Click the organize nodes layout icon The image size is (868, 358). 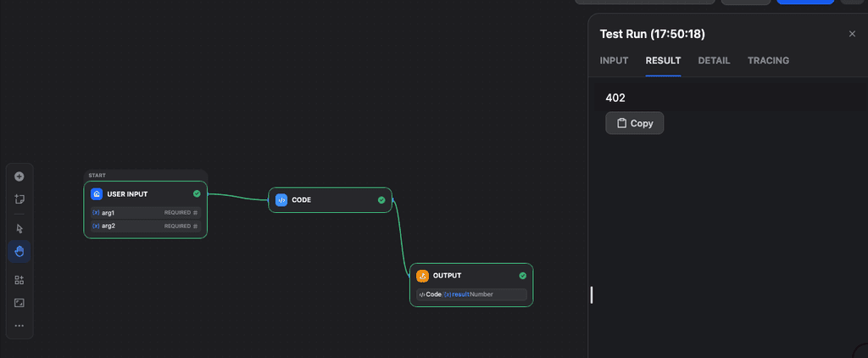19,280
